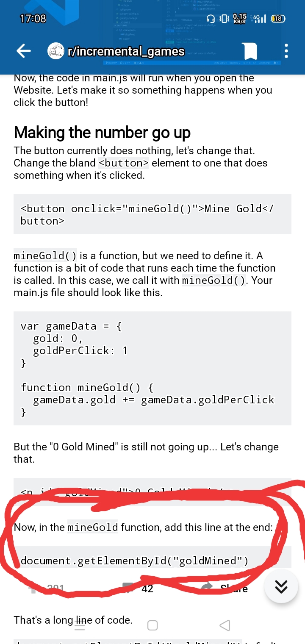Tap the document.getElementById goldMined code line
This screenshot has height=644, width=305.
134,561
